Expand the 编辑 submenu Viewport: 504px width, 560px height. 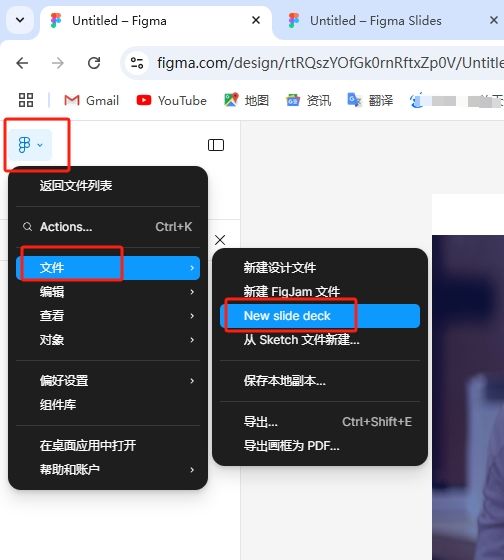[108, 292]
